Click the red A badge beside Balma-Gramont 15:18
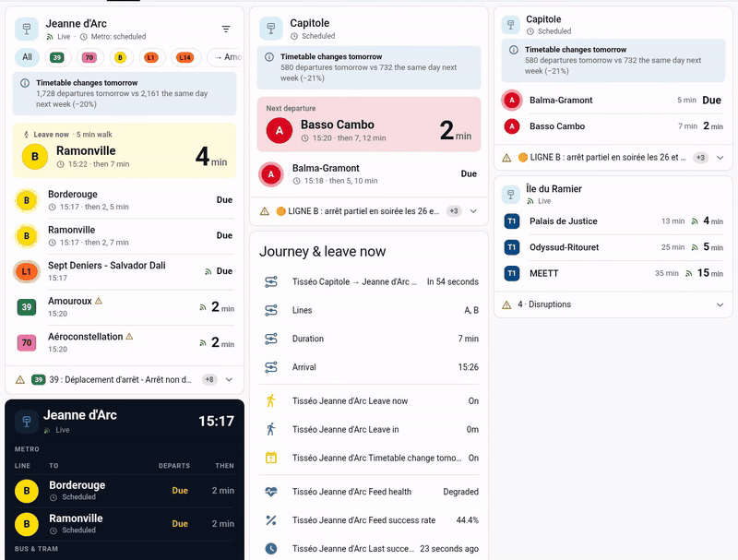The width and height of the screenshot is (738, 560). (x=271, y=174)
